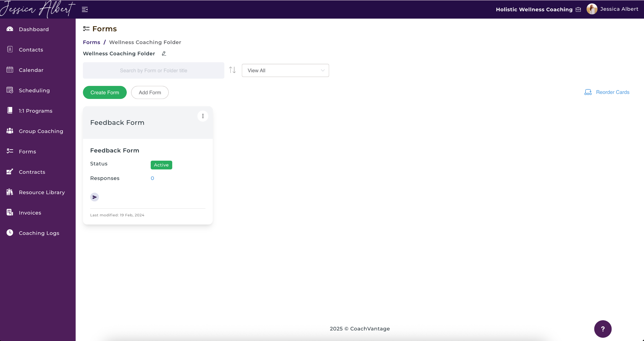This screenshot has width=644, height=341.
Task: Open the Forms checklist icon in the sidebar
Action: [x=10, y=151]
